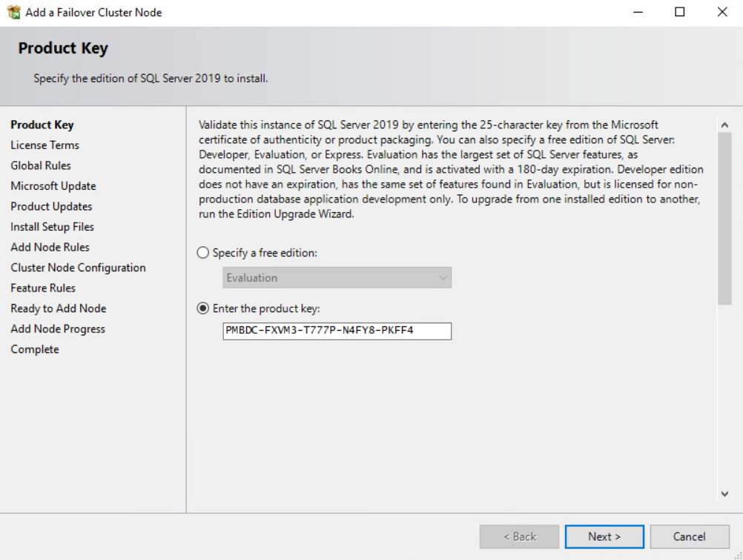Select the Complete step
Image resolution: width=743 pixels, height=560 pixels.
tap(35, 349)
